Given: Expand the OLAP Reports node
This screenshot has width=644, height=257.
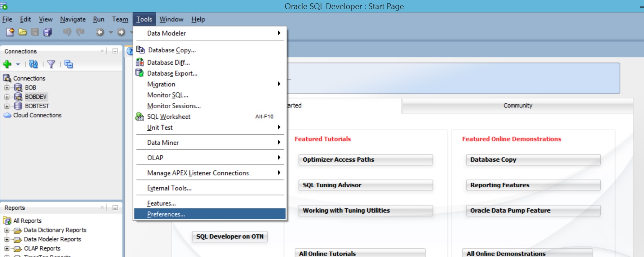Looking at the screenshot, I should [7, 248].
